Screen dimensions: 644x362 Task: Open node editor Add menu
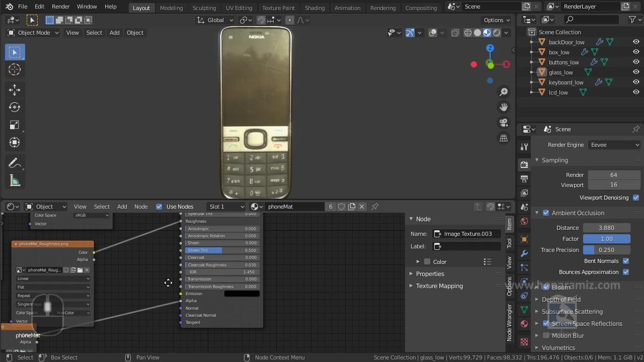click(122, 207)
